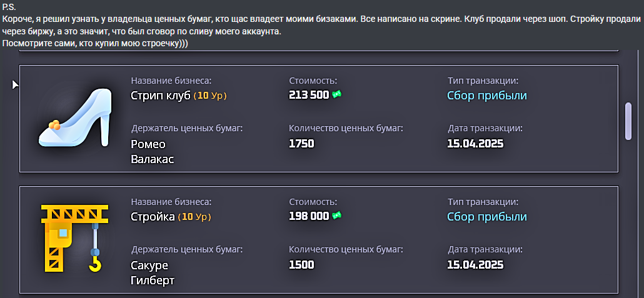Click "Сбор прибыли" in the Стрип клуб card

[487, 96]
